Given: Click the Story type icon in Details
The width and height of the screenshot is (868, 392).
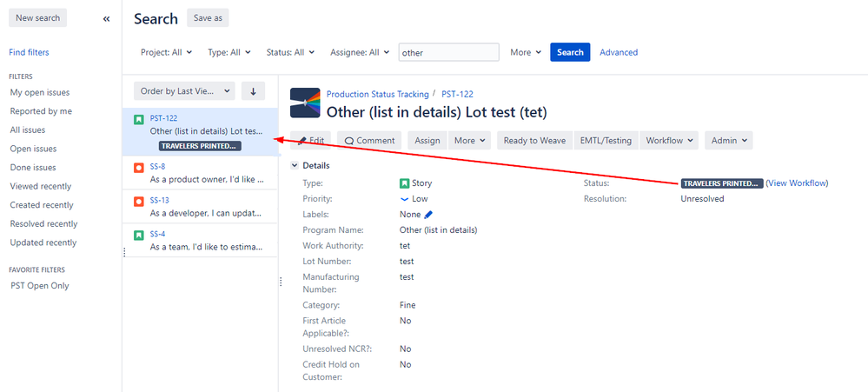Looking at the screenshot, I should pos(404,183).
